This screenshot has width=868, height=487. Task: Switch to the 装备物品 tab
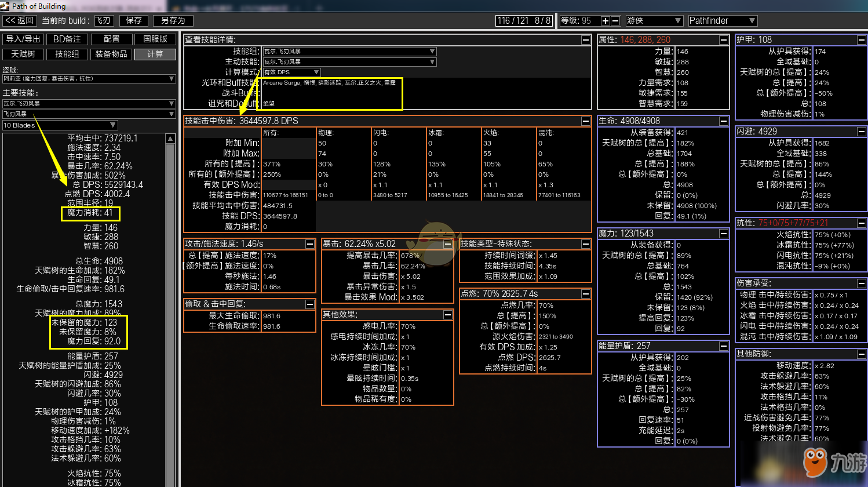click(x=111, y=54)
